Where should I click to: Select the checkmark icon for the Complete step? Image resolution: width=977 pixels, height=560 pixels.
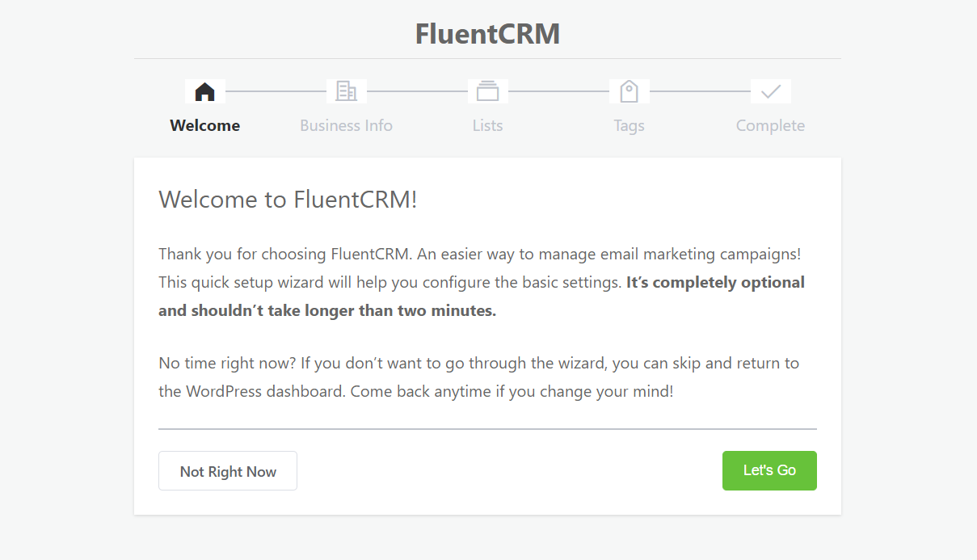(770, 91)
